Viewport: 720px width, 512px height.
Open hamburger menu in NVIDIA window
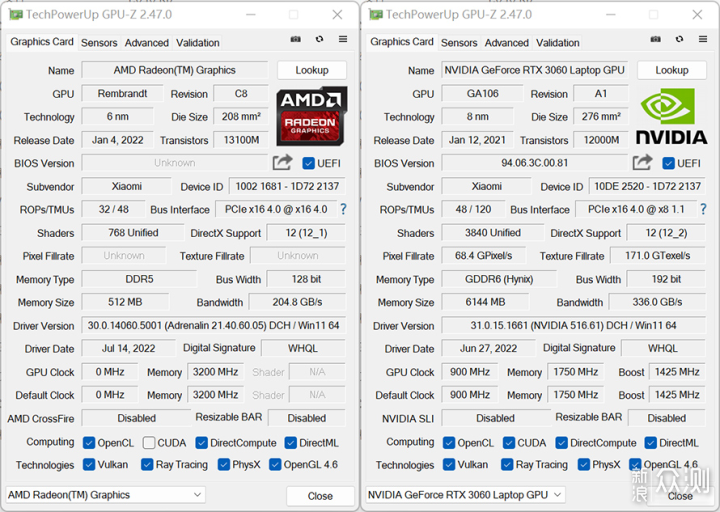(x=703, y=39)
